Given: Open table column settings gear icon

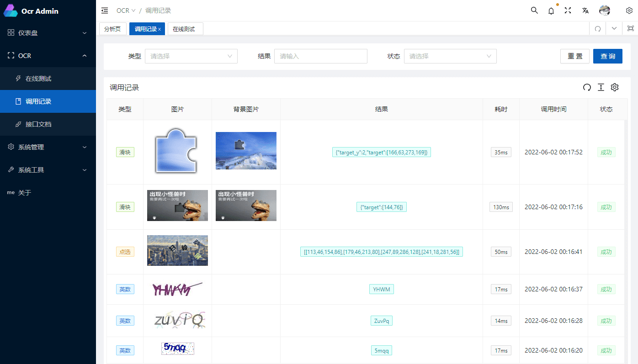Looking at the screenshot, I should click(x=615, y=87).
